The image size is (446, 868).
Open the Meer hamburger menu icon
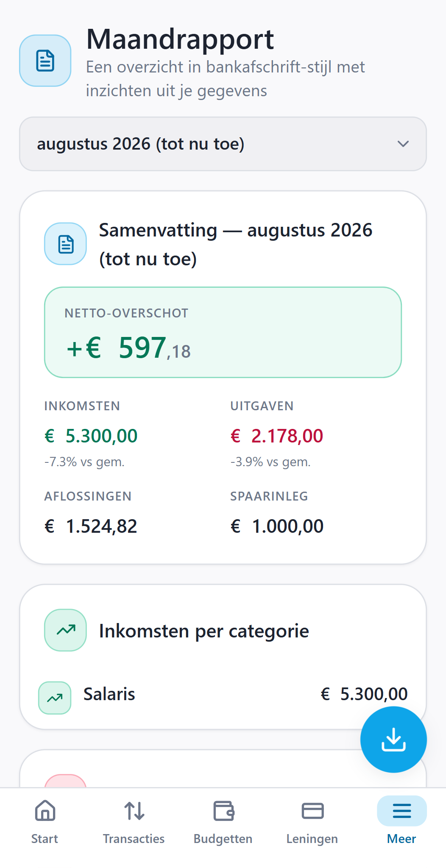point(401,811)
